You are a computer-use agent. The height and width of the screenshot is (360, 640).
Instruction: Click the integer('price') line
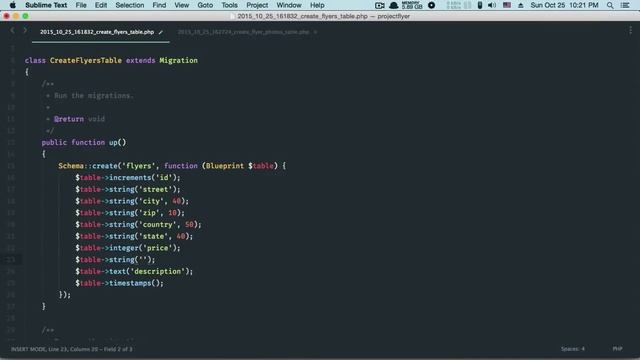pos(128,248)
